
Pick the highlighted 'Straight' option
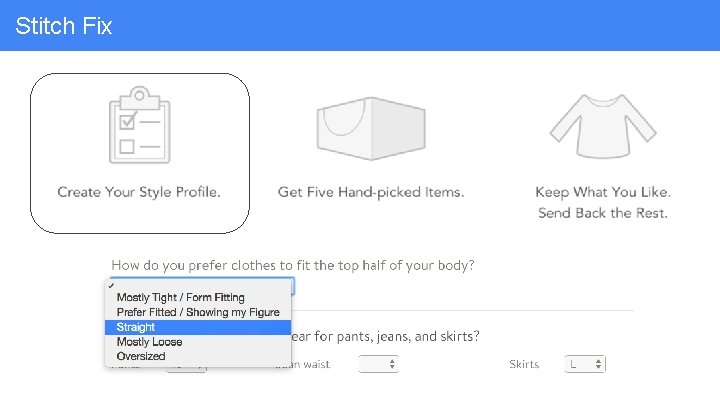(136, 327)
